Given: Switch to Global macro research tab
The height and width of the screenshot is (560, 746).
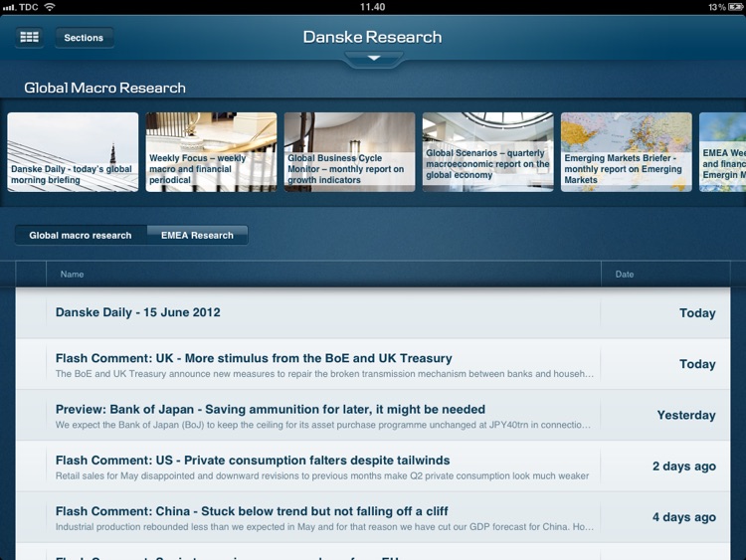Looking at the screenshot, I should (81, 235).
